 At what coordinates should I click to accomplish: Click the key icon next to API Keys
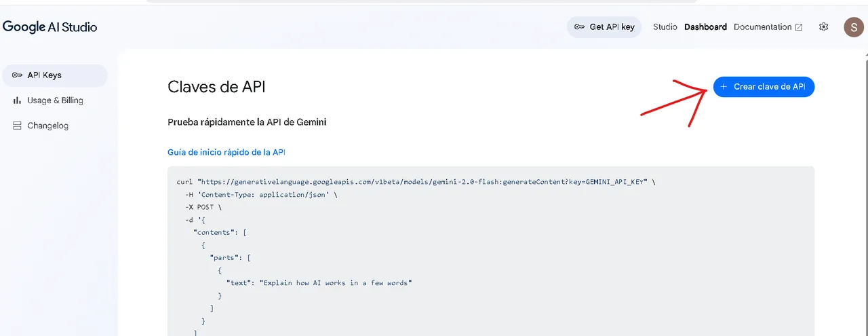click(x=17, y=75)
